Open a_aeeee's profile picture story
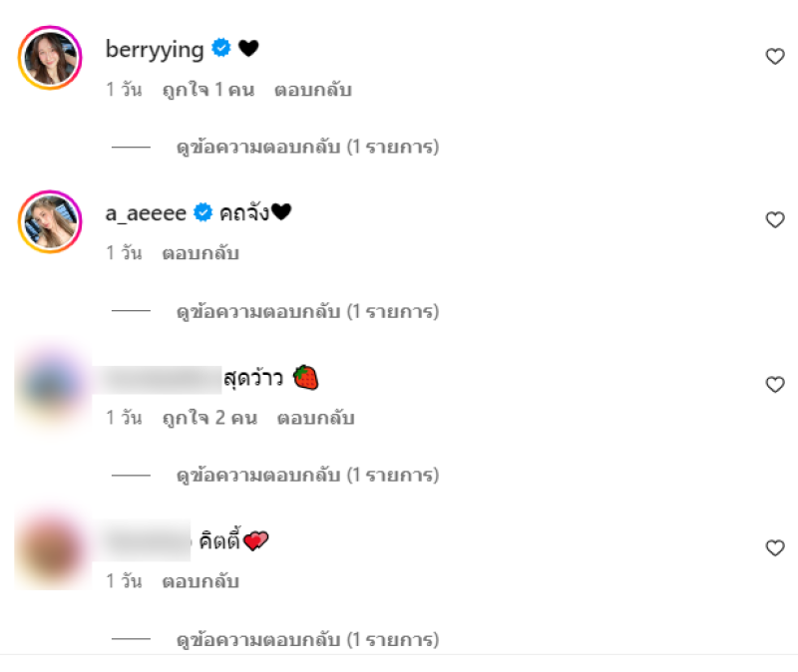The image size is (798, 672). tap(50, 221)
